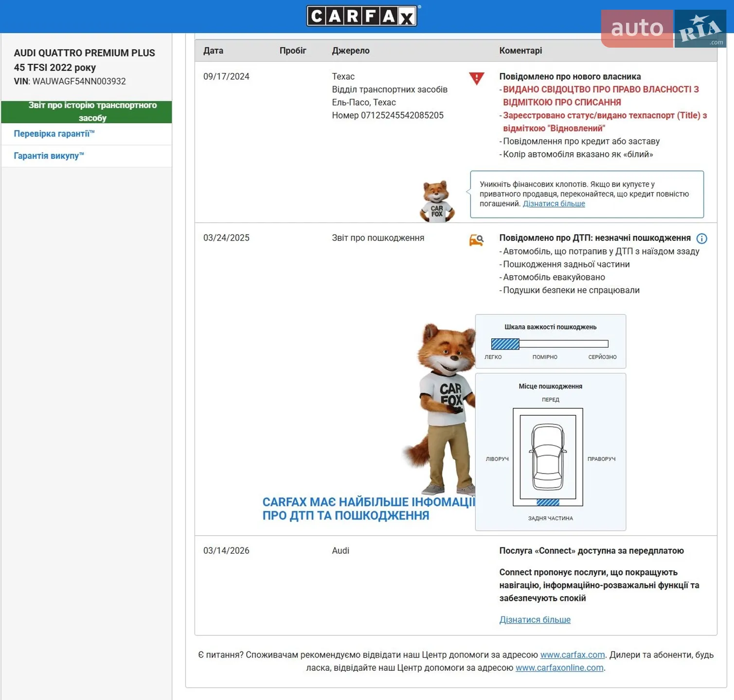Screen dimensions: 734x700
Task: Click the VIN WAUWAGF54NN003932
Action: tap(79, 81)
